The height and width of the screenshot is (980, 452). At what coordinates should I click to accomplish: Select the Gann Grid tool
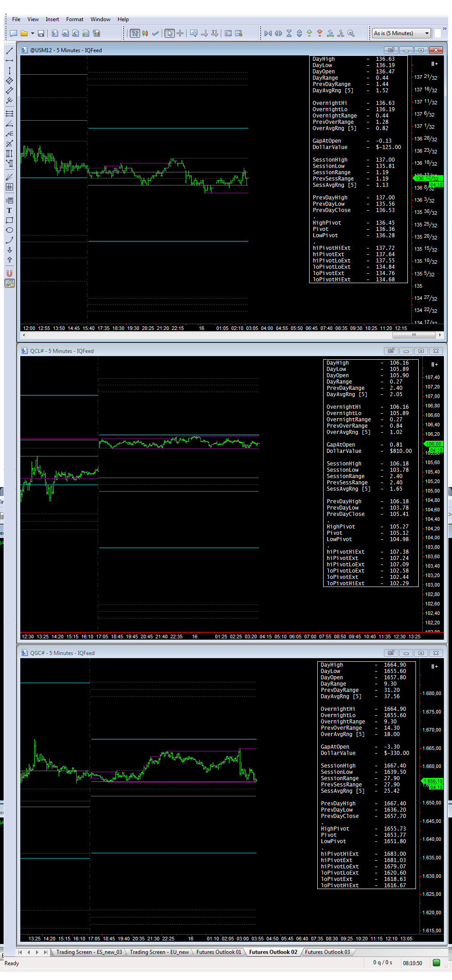click(9, 187)
